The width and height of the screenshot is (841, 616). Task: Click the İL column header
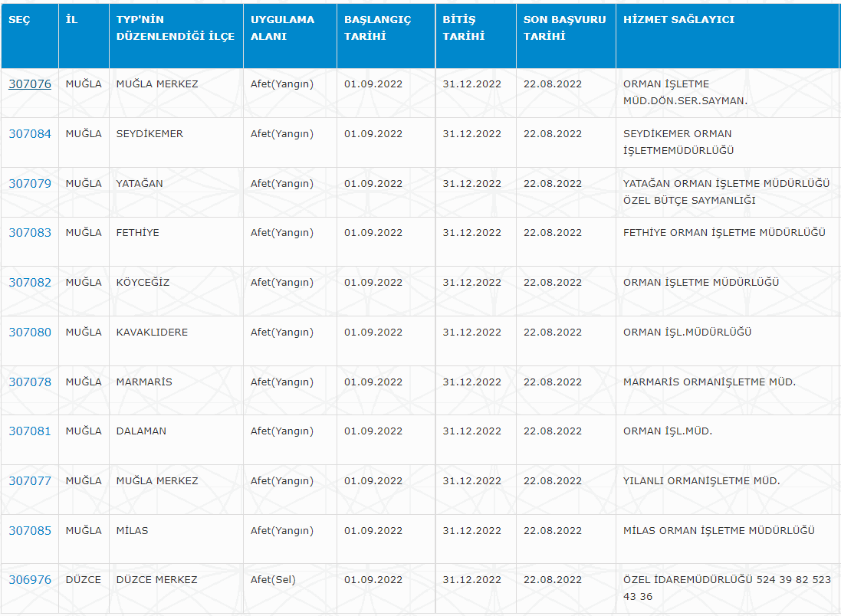(71, 20)
